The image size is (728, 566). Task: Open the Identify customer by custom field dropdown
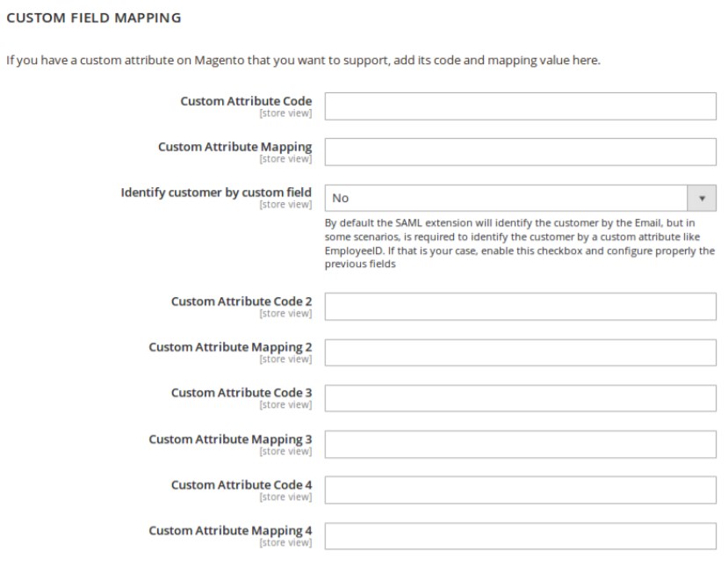click(x=509, y=198)
